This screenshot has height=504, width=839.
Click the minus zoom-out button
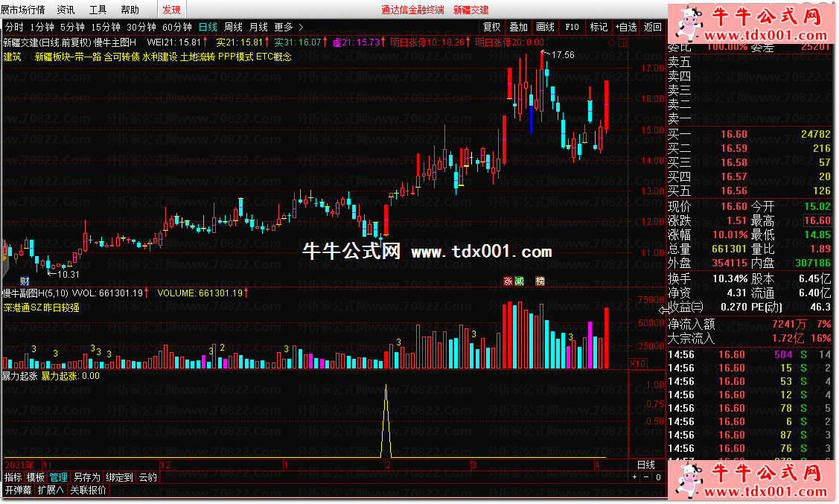(646, 477)
